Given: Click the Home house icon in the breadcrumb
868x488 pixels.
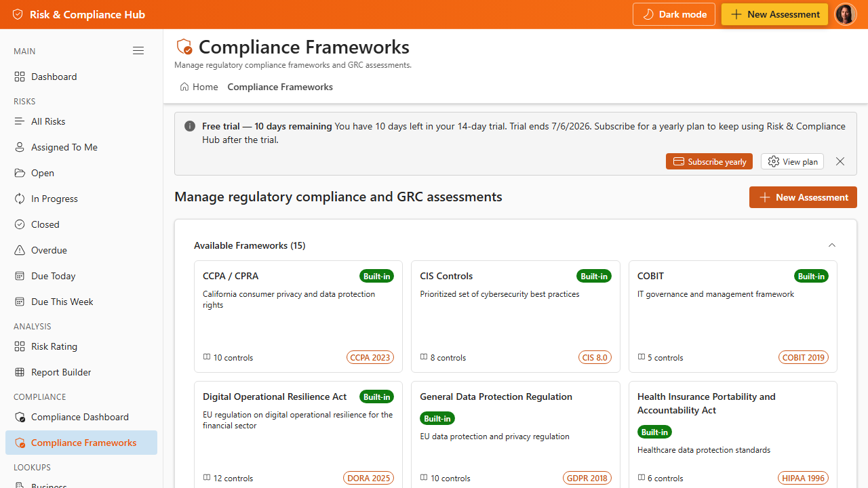Looking at the screenshot, I should 184,87.
